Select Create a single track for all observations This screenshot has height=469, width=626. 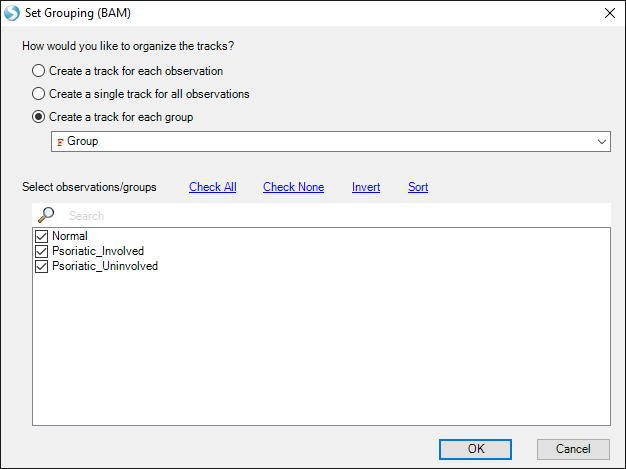pyautogui.click(x=38, y=94)
